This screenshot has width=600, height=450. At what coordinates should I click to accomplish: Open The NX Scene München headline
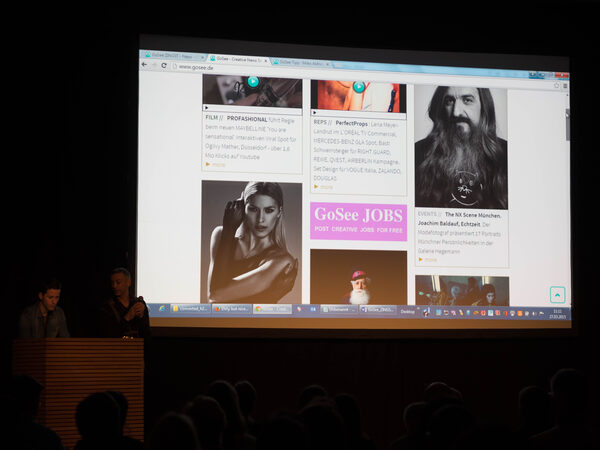point(473,215)
